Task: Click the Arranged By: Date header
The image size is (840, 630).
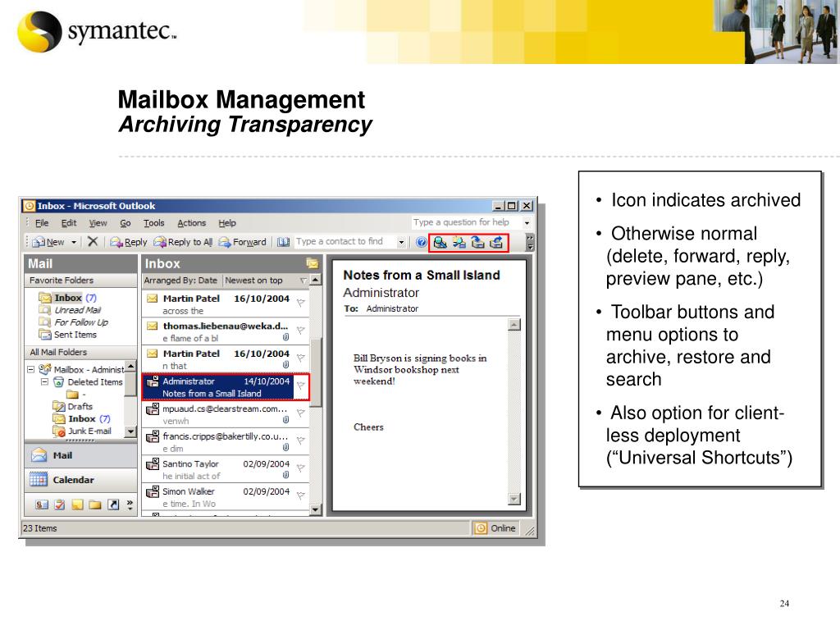Action: click(x=180, y=281)
